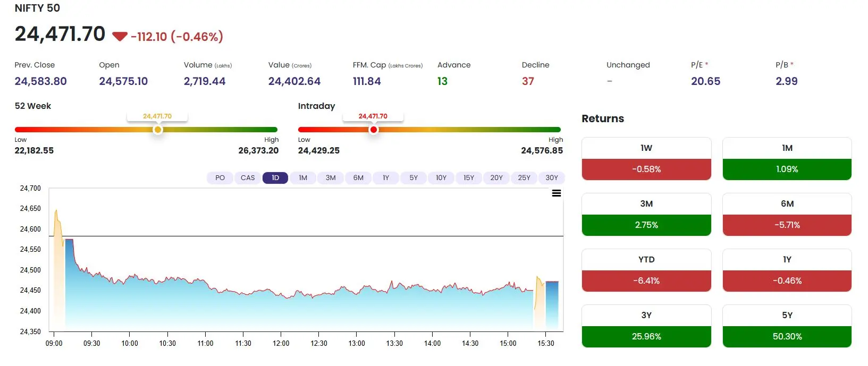Switch chart to 30Y range
The width and height of the screenshot is (868, 366).
552,178
